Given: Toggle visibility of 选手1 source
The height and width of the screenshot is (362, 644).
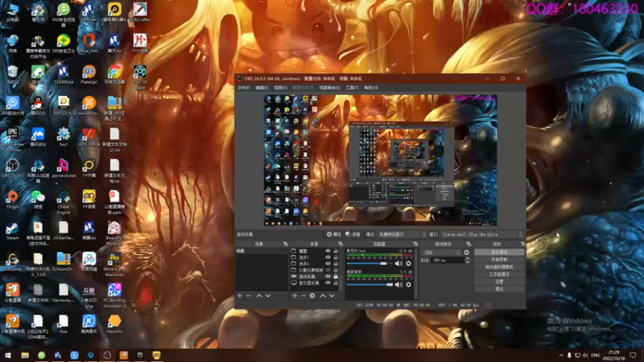Looking at the screenshot, I should pos(328,257).
